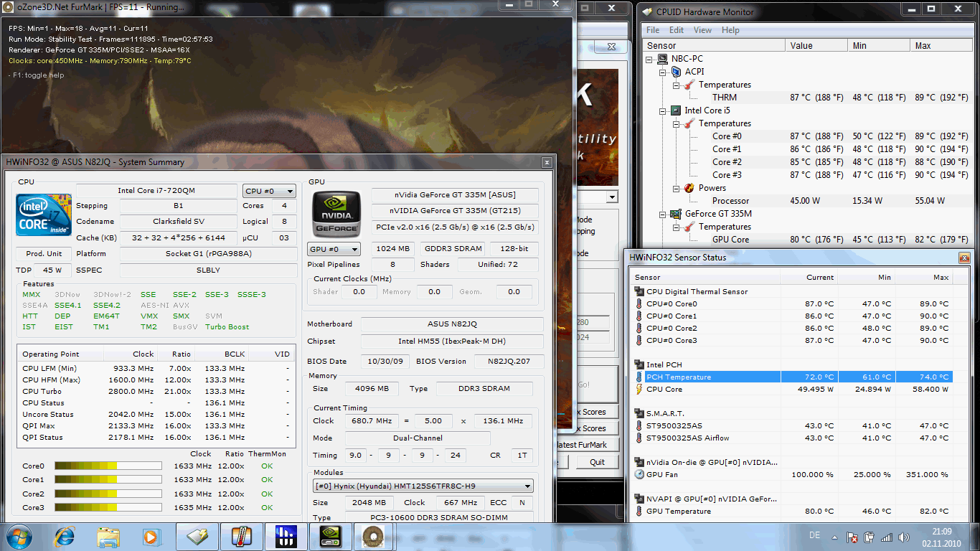Open the CPU #0 selector dropdown
Image resolution: width=980 pixels, height=551 pixels.
click(x=269, y=191)
